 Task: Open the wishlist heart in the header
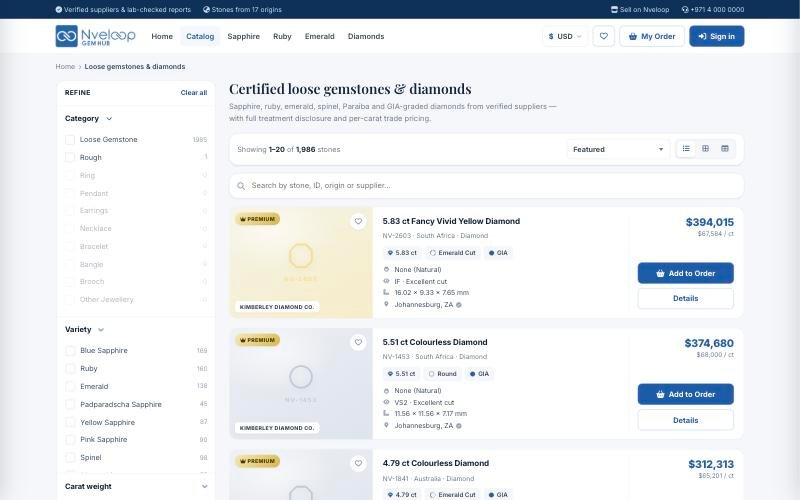point(604,36)
